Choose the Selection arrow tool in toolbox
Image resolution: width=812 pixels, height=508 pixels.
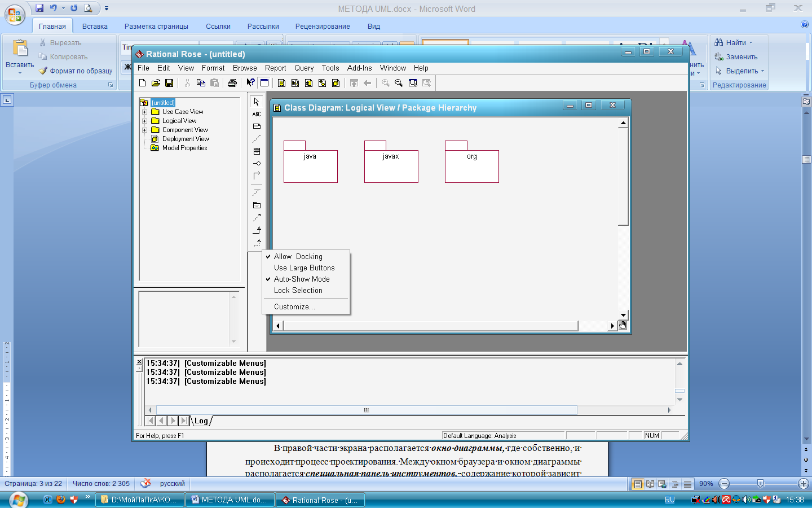(x=257, y=102)
